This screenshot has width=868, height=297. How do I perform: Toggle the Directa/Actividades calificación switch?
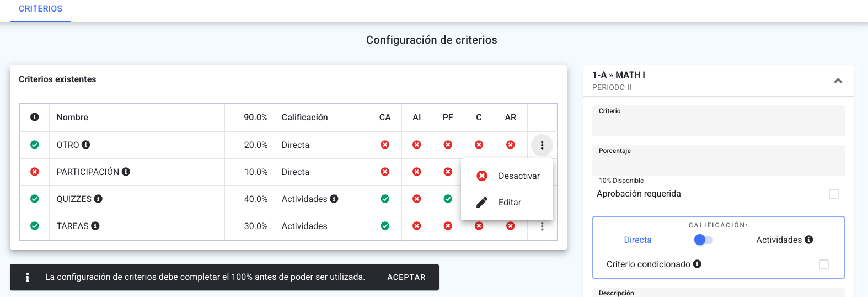703,240
